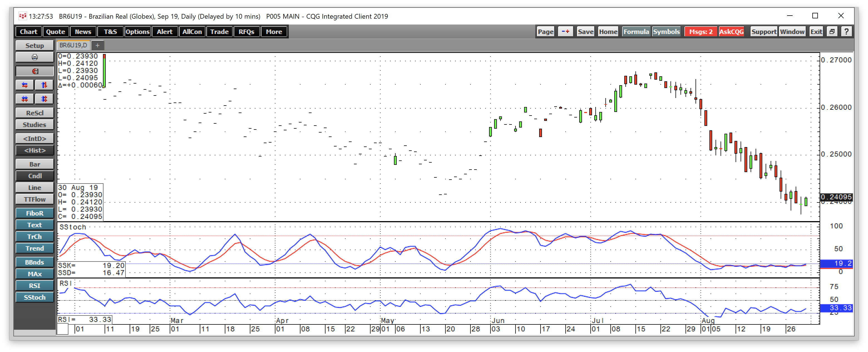Expand the More menu
Screen dimensions: 868x352
click(x=274, y=32)
